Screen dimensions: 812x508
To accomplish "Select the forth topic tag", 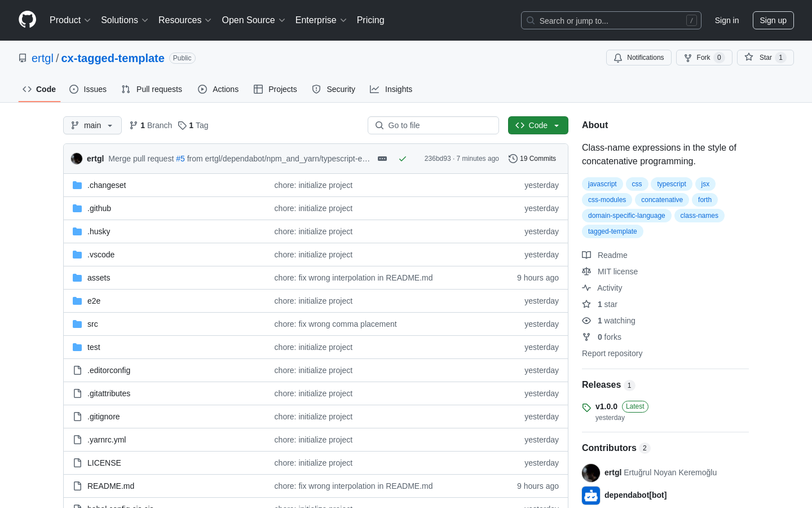I will pyautogui.click(x=705, y=200).
